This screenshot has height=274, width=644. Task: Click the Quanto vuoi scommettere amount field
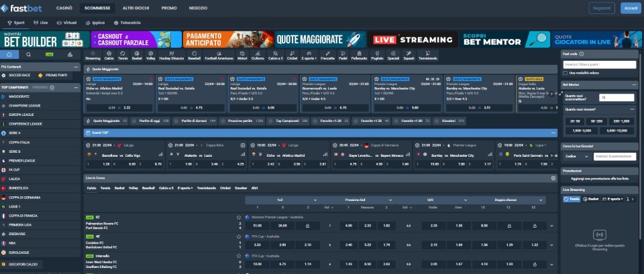pos(616,98)
